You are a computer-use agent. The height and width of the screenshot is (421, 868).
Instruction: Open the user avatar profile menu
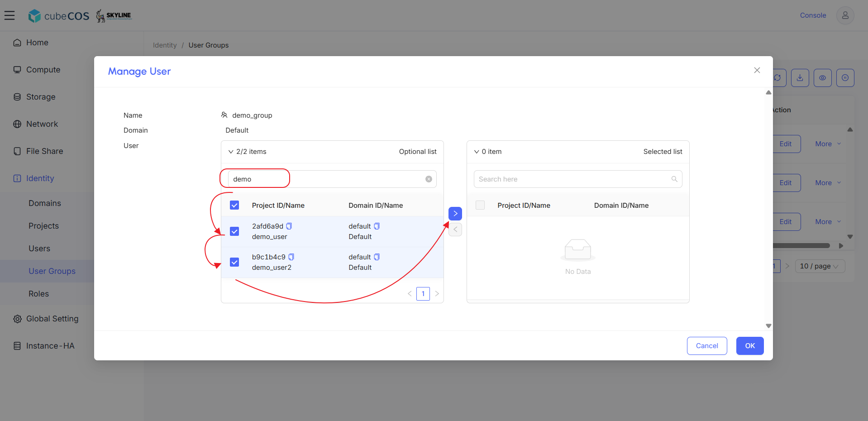point(845,15)
